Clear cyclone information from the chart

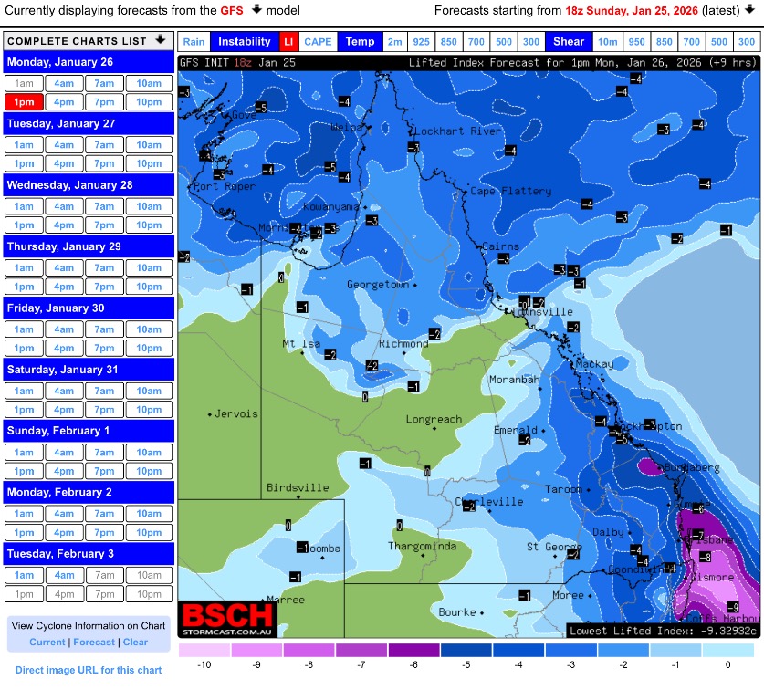tap(135, 642)
